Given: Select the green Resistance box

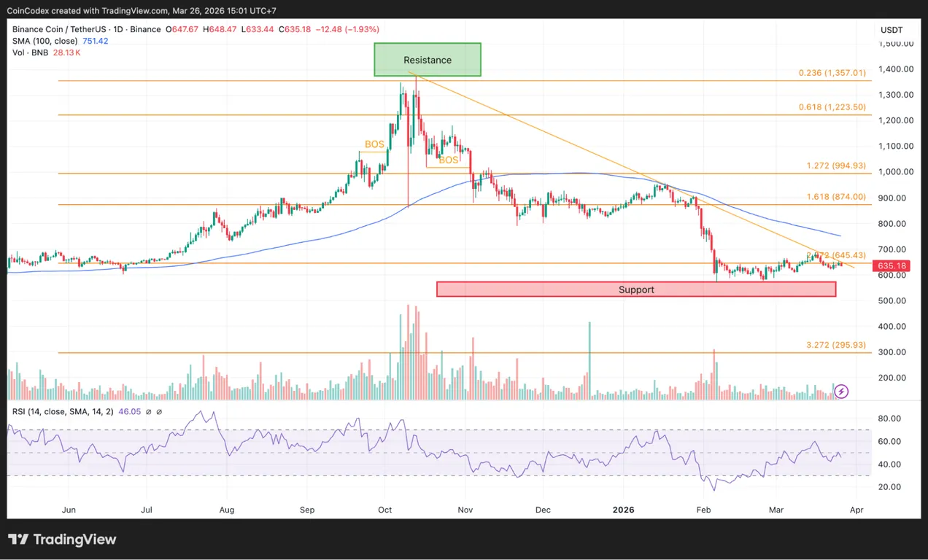Looking at the screenshot, I should pos(428,60).
